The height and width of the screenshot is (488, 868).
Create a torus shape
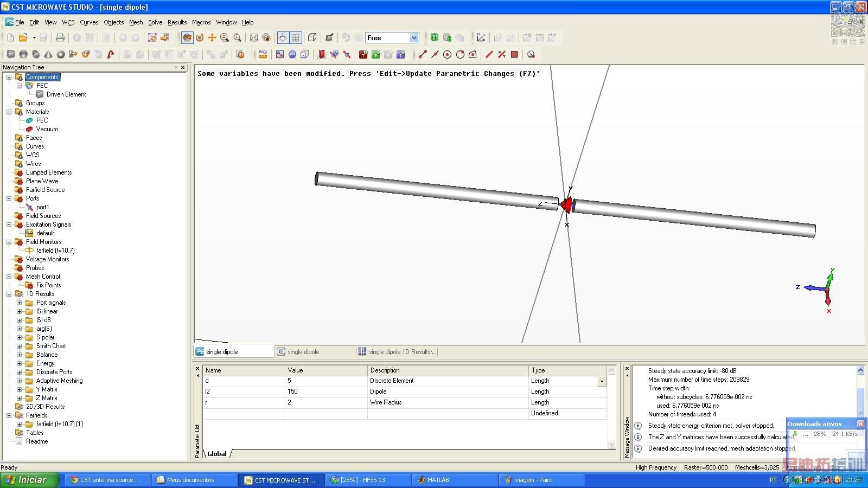coord(61,54)
